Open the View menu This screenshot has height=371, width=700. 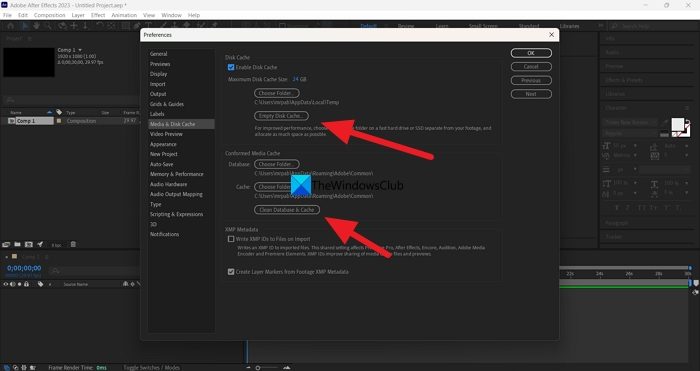(149, 15)
